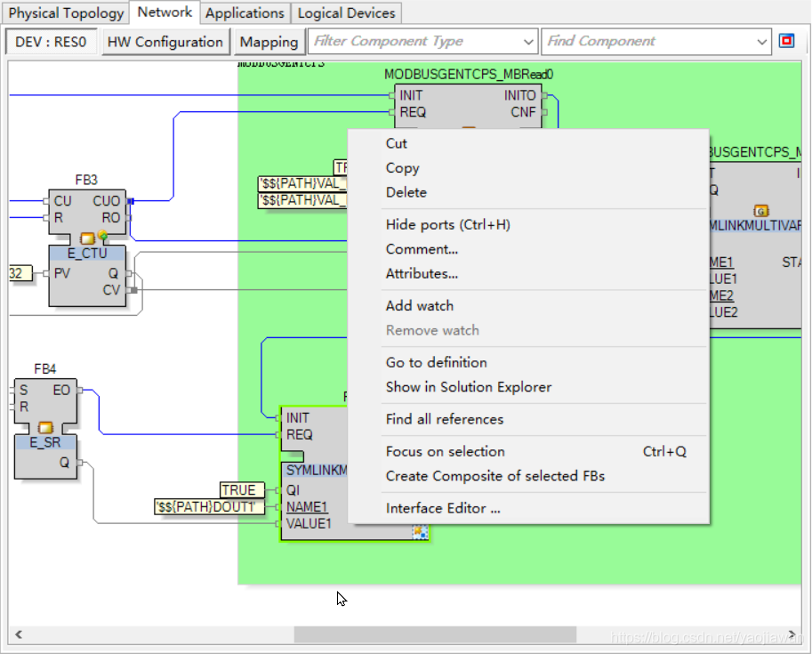This screenshot has height=654, width=812.
Task: Open Interface Editor from context menu
Action: (442, 509)
